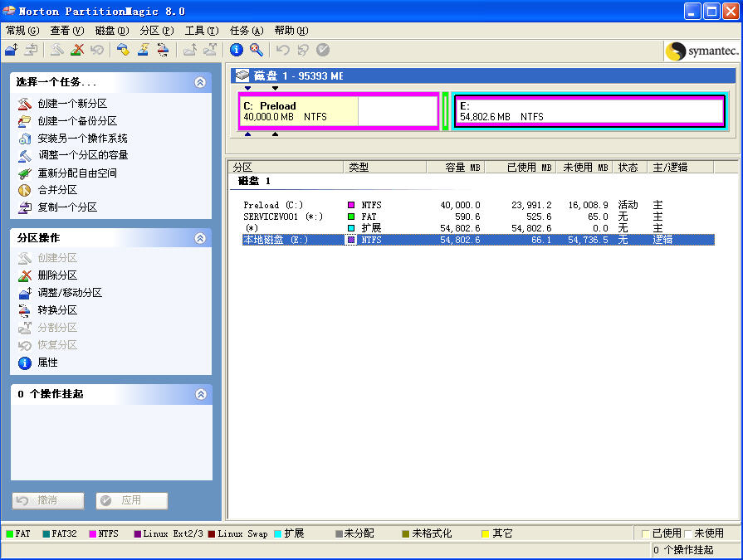This screenshot has width=743, height=560.
Task: Click the 容量 MB column header
Action: tap(456, 167)
